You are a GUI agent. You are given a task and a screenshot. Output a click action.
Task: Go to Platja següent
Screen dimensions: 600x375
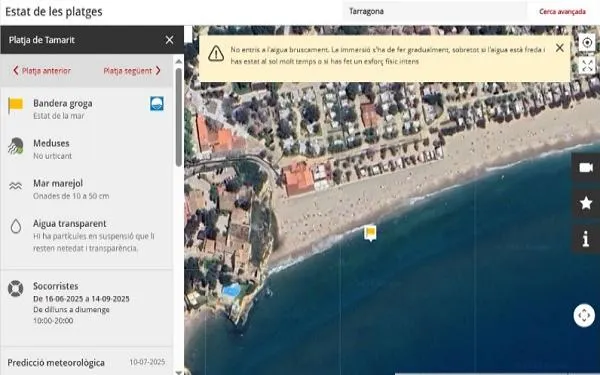pos(132,70)
